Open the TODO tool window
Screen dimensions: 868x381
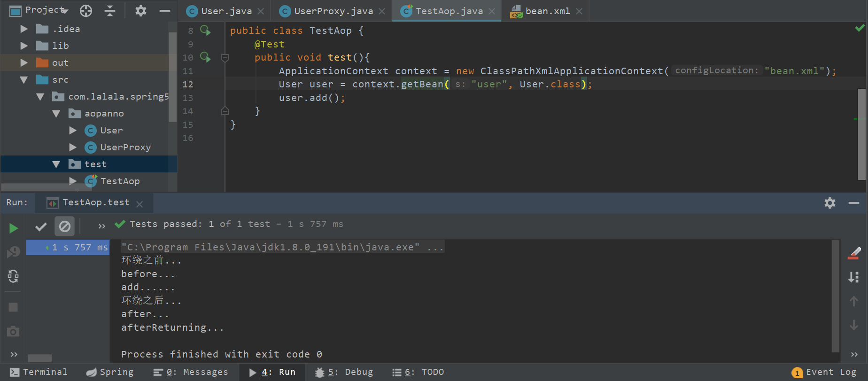point(418,372)
